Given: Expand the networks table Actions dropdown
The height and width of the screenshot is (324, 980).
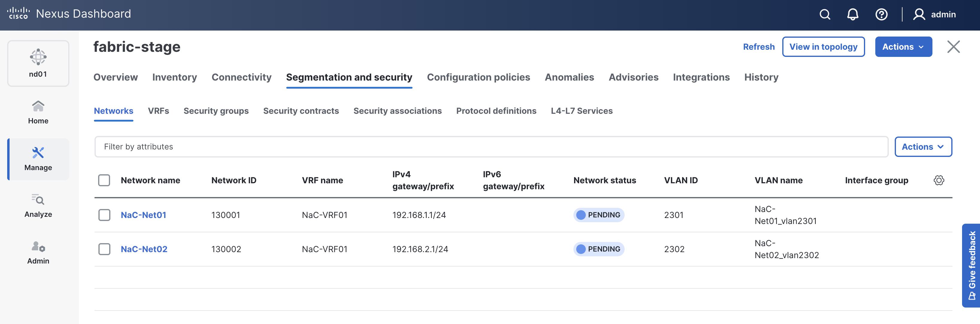Looking at the screenshot, I should [923, 147].
